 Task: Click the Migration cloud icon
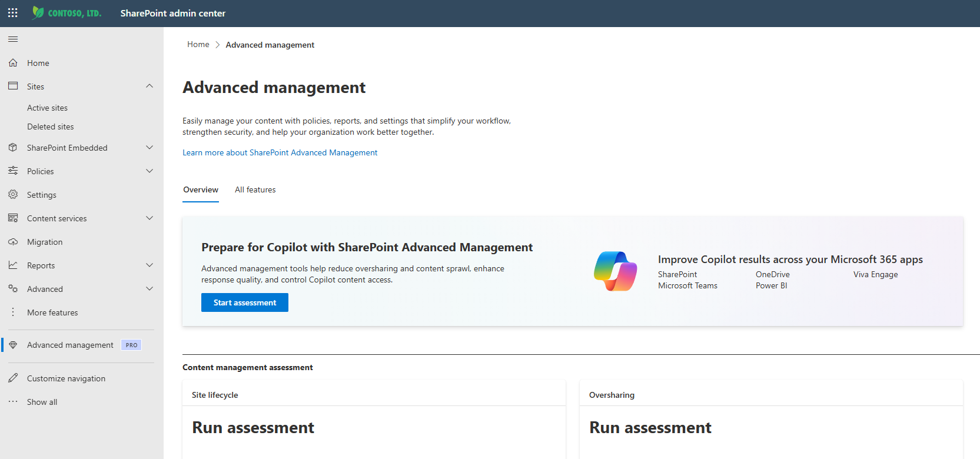[x=13, y=242]
